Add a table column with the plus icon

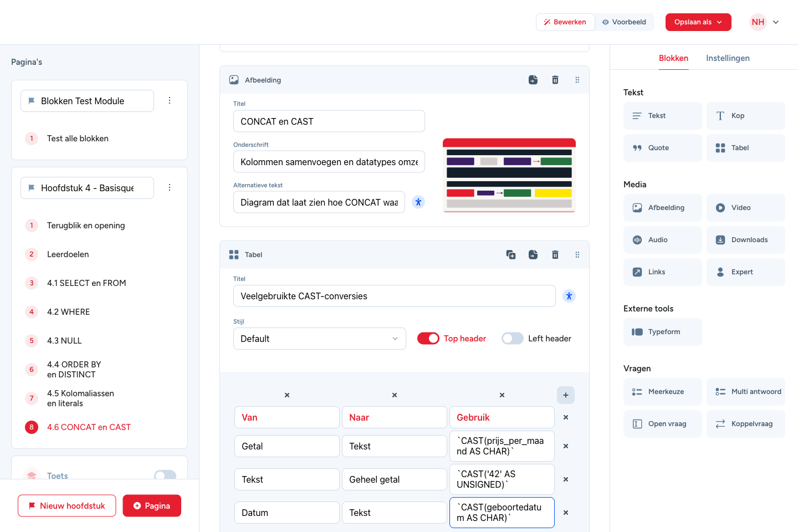[x=565, y=395]
